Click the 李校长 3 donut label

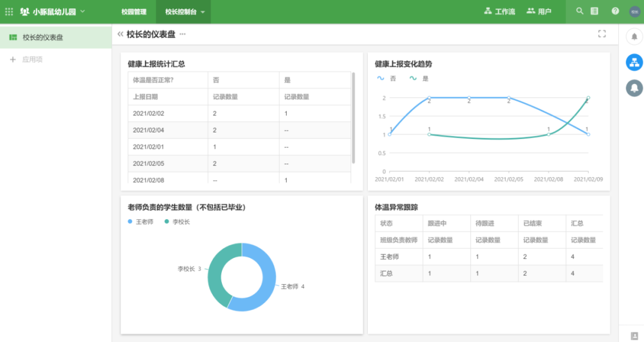(190, 269)
